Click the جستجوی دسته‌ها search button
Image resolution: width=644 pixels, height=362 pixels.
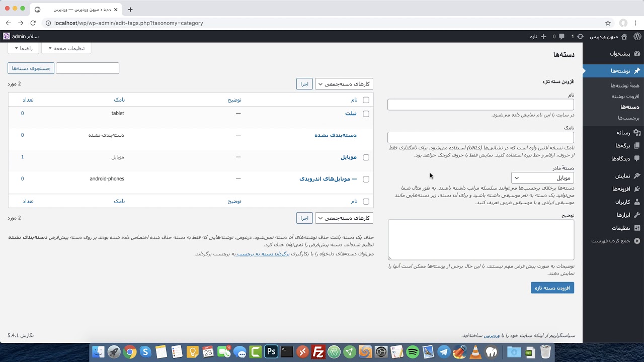pyautogui.click(x=31, y=68)
